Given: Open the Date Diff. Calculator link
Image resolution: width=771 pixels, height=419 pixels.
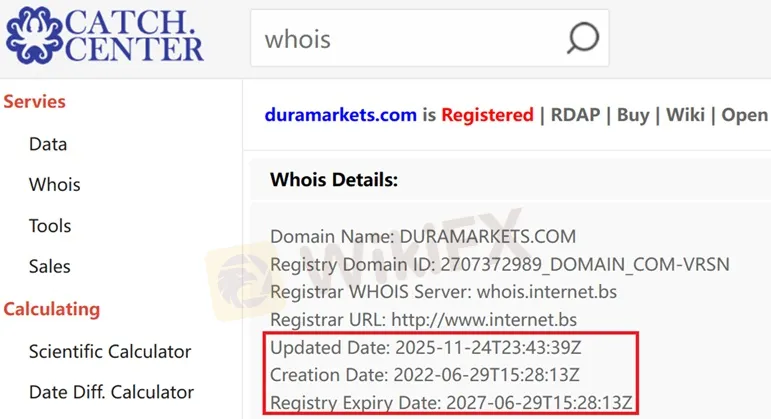Looking at the screenshot, I should (112, 392).
